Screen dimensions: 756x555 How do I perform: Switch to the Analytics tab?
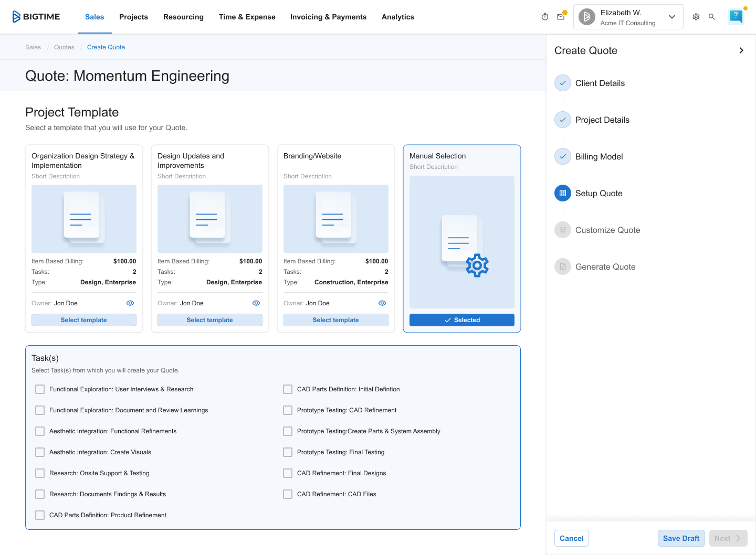pyautogui.click(x=397, y=17)
